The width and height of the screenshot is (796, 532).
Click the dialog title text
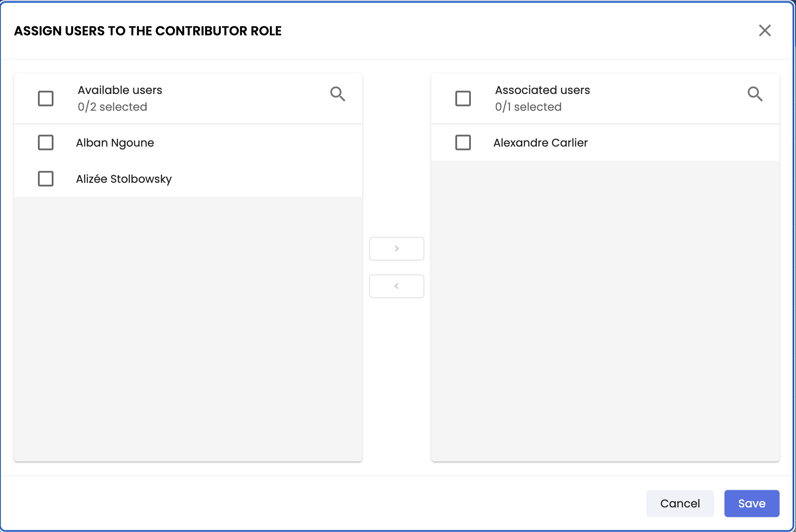click(x=148, y=31)
